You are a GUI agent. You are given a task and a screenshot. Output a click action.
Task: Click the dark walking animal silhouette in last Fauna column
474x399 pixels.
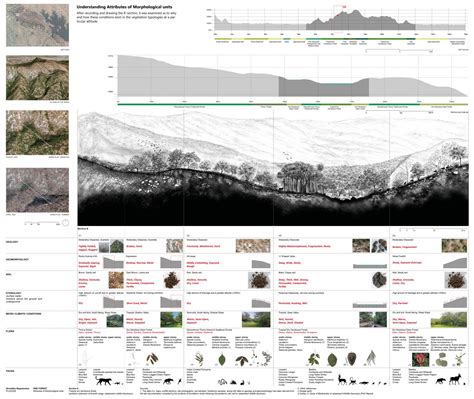tap(441, 382)
